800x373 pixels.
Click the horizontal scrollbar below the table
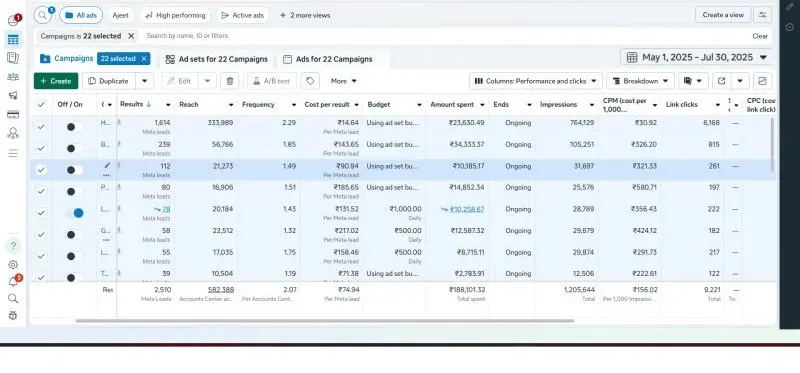(x=324, y=321)
